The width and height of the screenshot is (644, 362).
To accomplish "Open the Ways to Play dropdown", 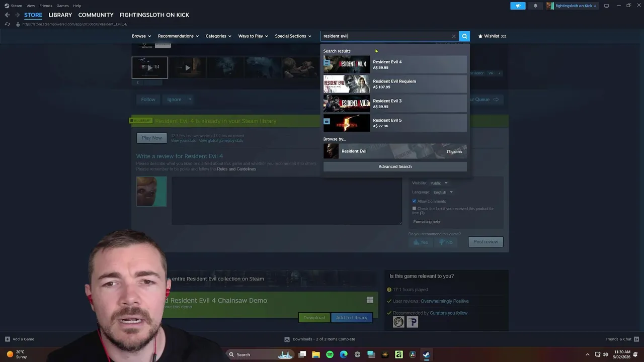I will pyautogui.click(x=253, y=36).
